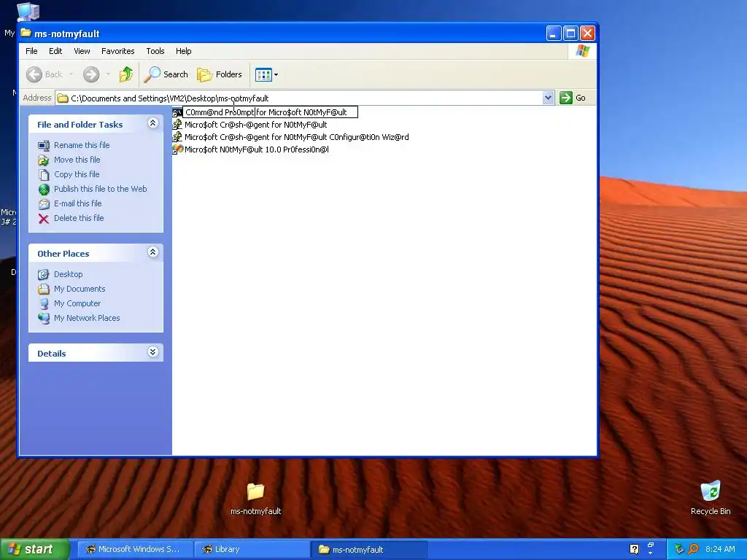Open the Edit menu
747x560 pixels.
point(55,51)
